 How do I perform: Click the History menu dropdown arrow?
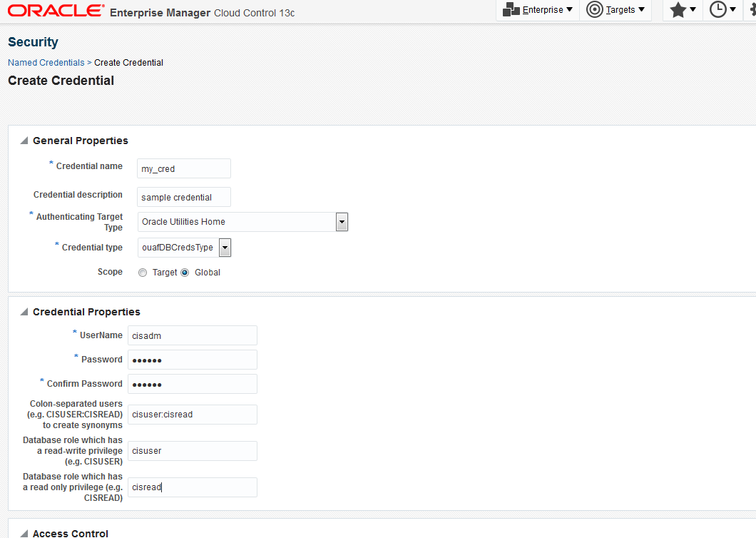[x=733, y=9]
